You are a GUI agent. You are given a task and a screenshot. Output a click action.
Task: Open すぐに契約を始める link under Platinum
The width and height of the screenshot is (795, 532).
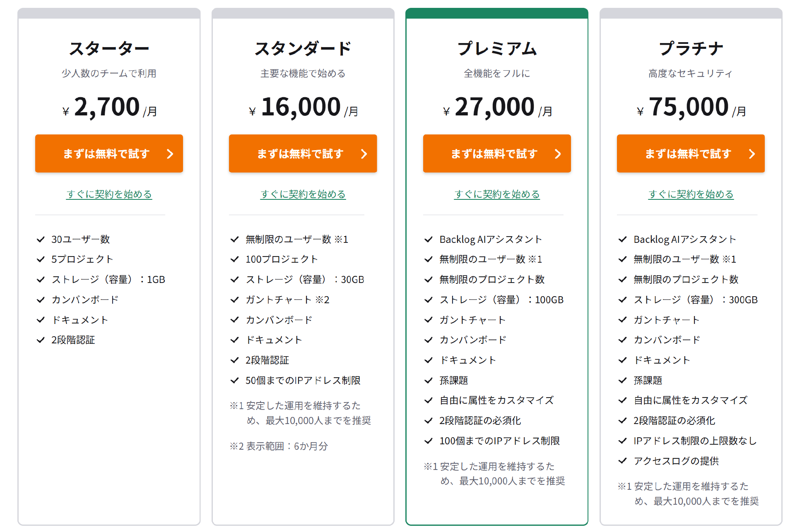(691, 194)
